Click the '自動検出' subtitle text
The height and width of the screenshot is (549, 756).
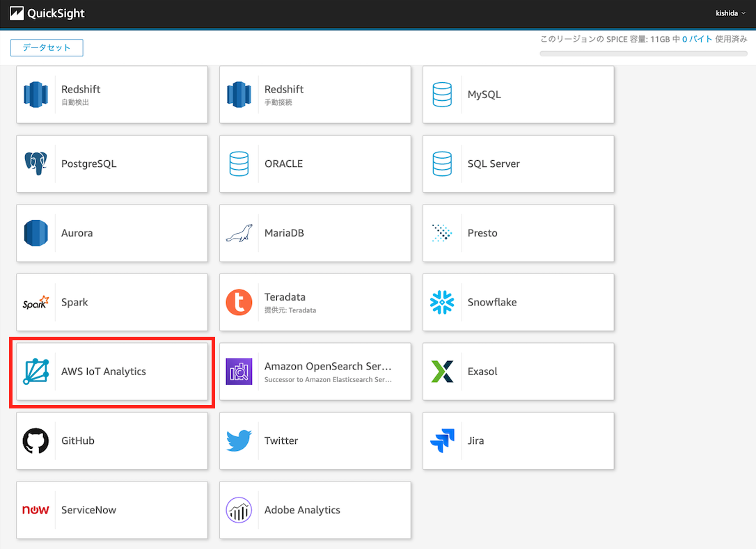tap(75, 102)
